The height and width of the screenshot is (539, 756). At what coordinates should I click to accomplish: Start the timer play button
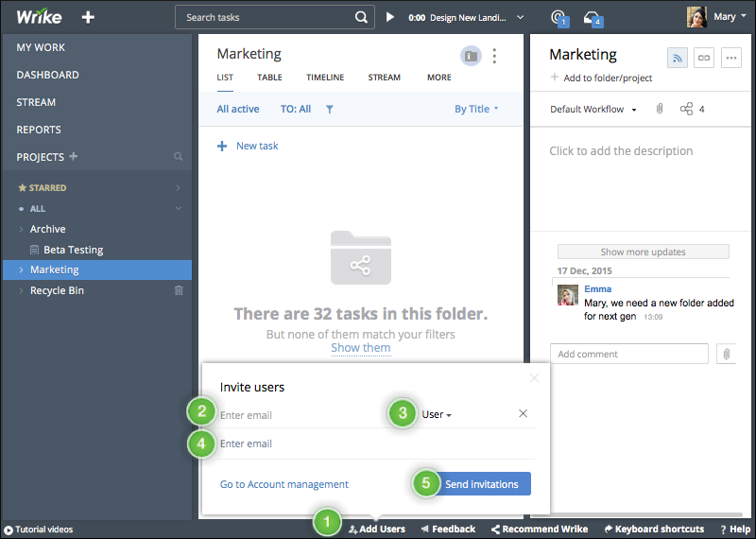point(390,17)
